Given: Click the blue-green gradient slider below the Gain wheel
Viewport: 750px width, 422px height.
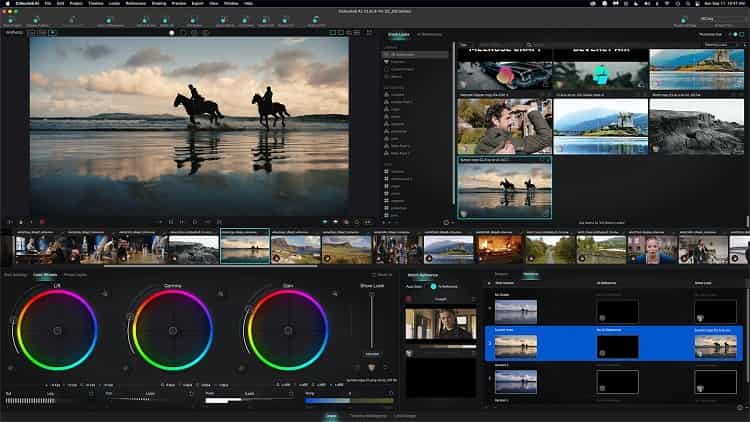Looking at the screenshot, I should [349, 400].
